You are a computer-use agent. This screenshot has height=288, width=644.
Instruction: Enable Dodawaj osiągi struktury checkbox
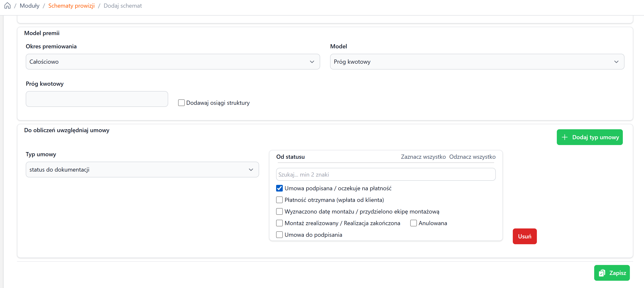pyautogui.click(x=181, y=103)
